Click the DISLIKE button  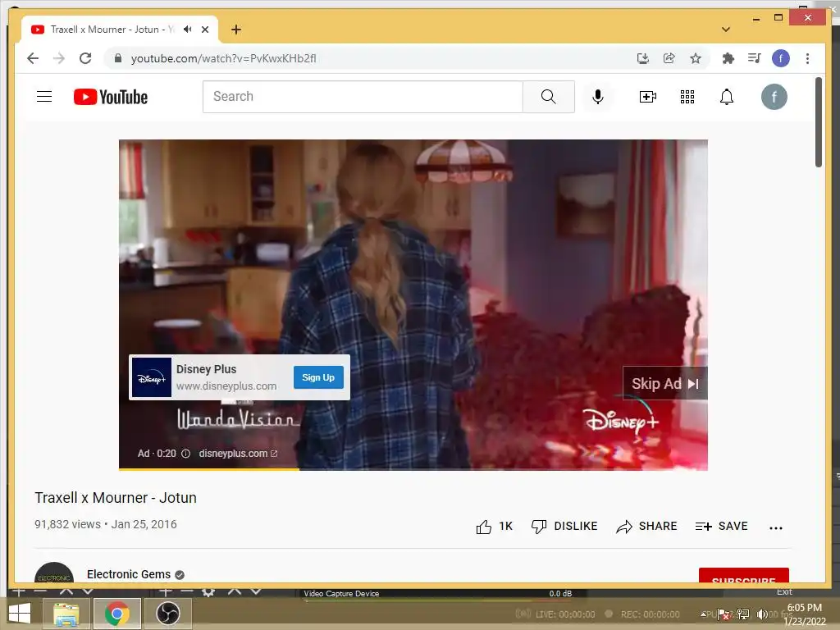(564, 527)
